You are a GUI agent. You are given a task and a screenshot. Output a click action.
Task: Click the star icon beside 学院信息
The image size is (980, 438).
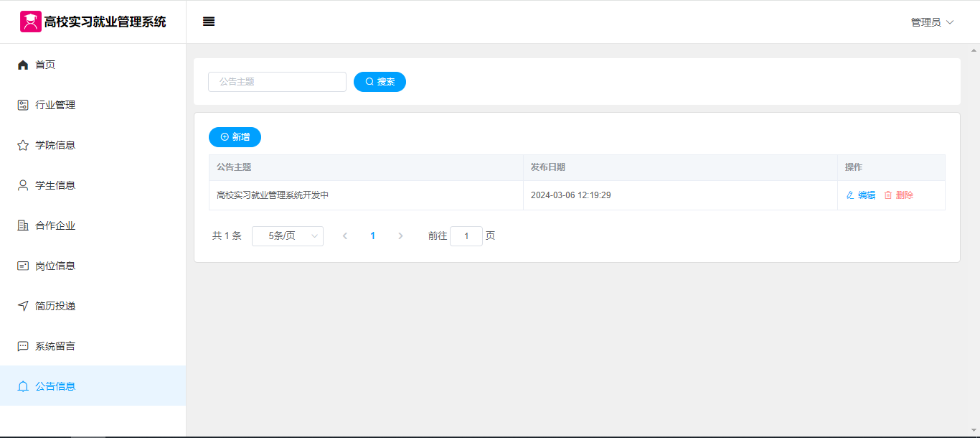[x=23, y=145]
